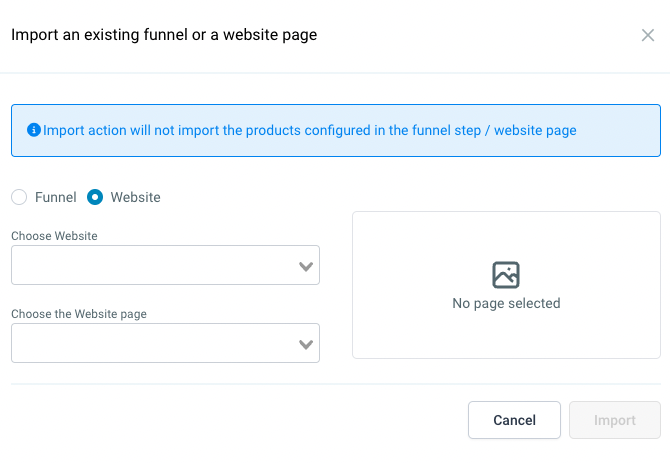Click the chevron arrow in Website page field
Viewport: 670px width, 463px height.
[307, 344]
